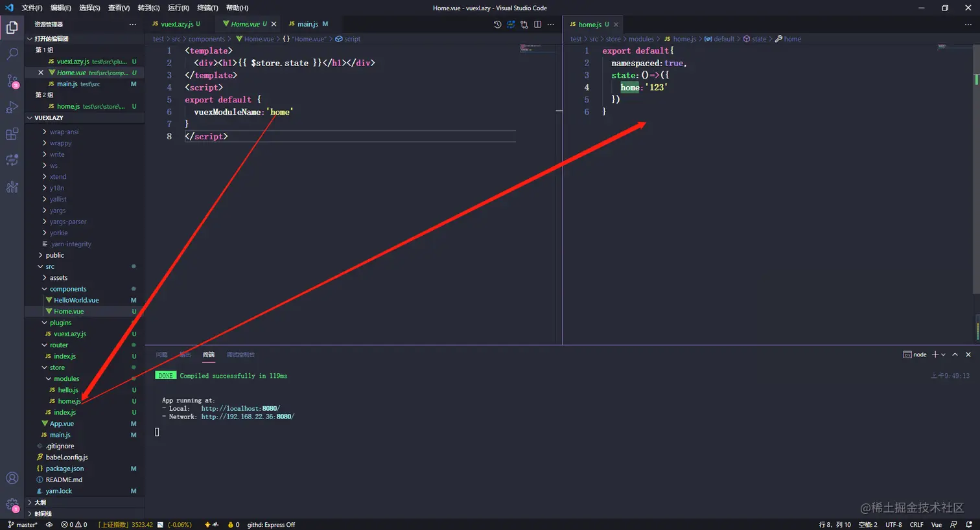Open the 查看(V) menu
980x530 pixels.
(119, 8)
